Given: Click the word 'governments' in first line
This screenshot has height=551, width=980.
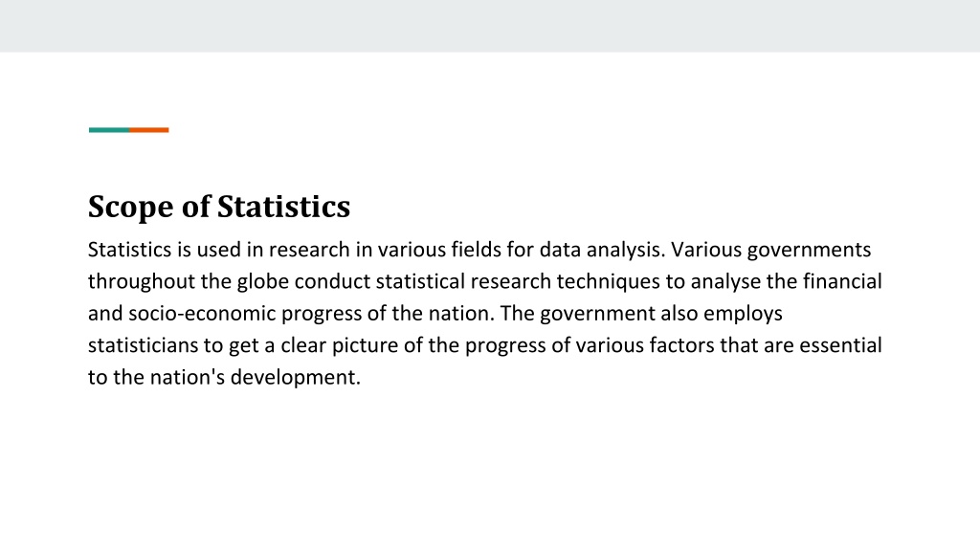Looking at the screenshot, I should pyautogui.click(x=809, y=251).
